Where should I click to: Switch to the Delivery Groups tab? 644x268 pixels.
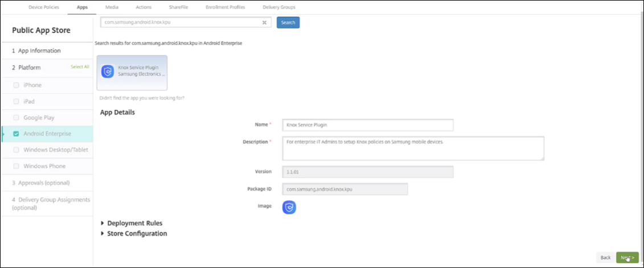pos(279,7)
